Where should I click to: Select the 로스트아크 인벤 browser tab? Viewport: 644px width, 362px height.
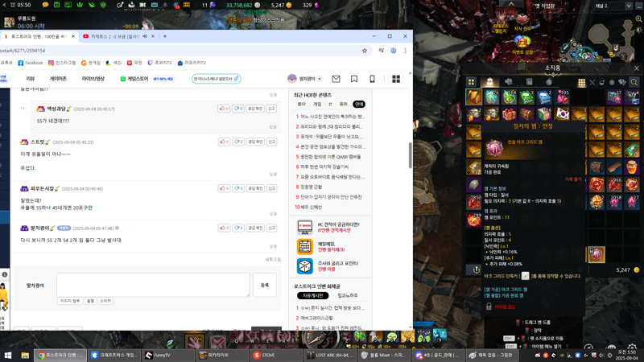click(38, 36)
